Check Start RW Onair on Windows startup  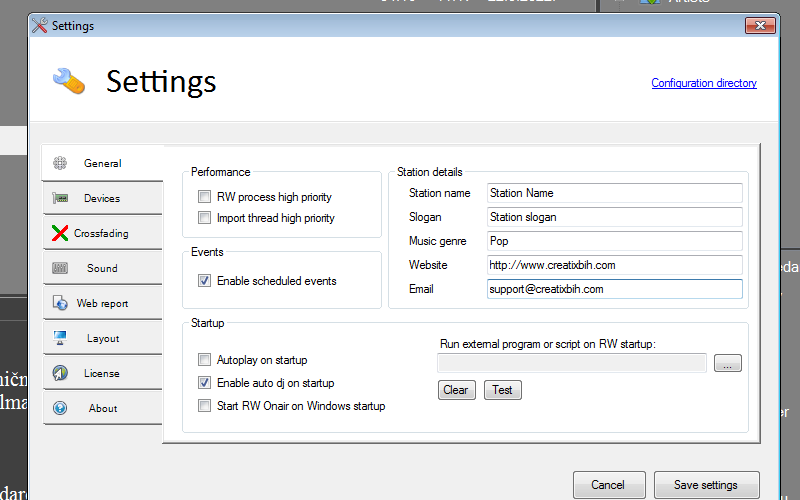[204, 406]
